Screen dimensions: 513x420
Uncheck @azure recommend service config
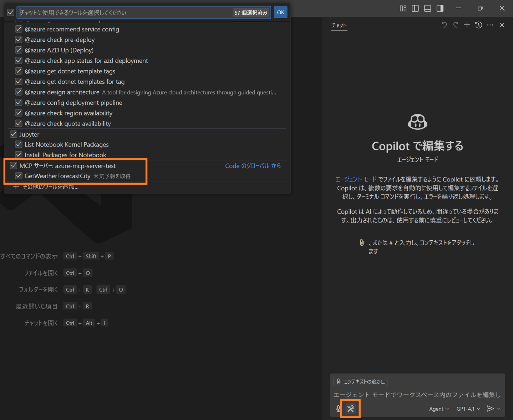click(19, 29)
